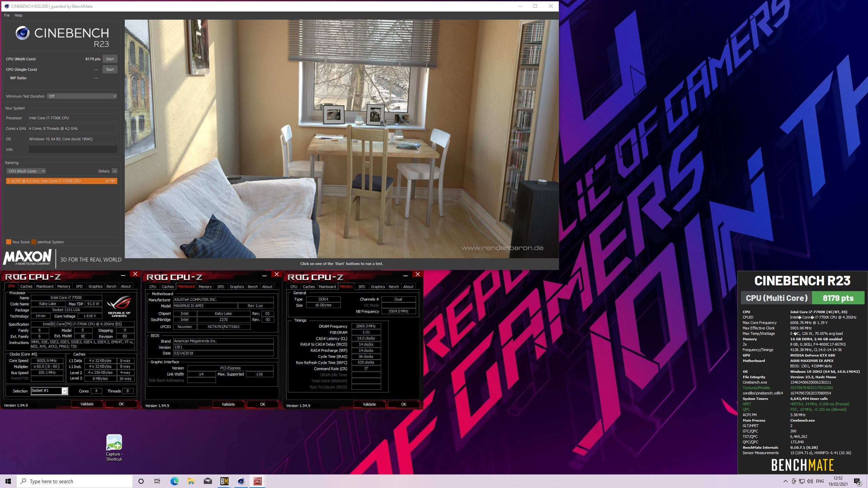Switch to Cinebench taskbar icon

[241, 481]
